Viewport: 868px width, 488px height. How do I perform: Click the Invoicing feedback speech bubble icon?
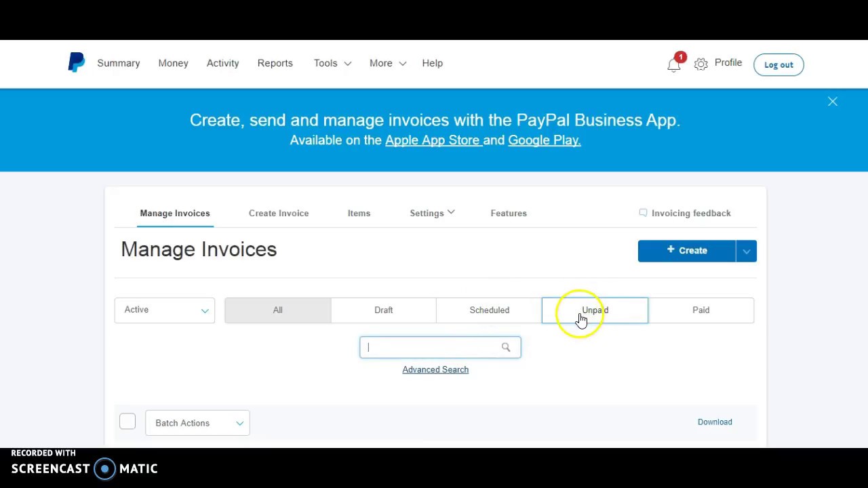643,213
